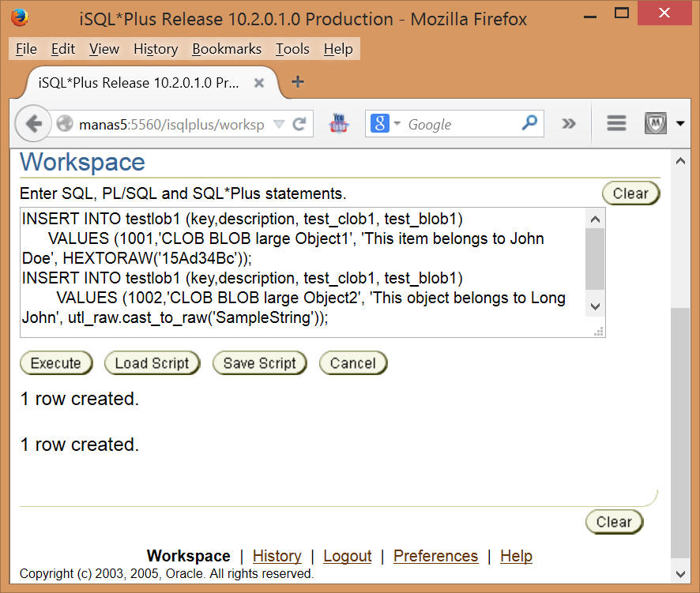Click the globe site identity icon
700x593 pixels.
(65, 124)
